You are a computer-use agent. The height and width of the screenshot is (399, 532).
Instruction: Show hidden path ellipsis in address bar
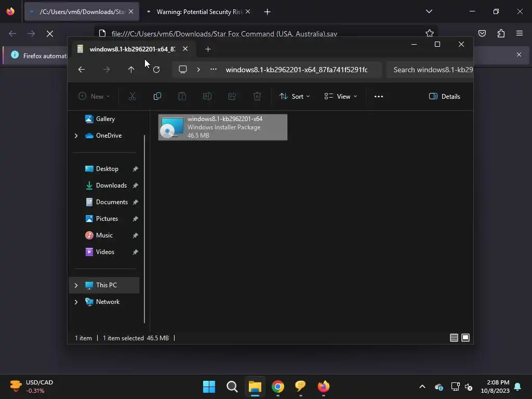[214, 69]
